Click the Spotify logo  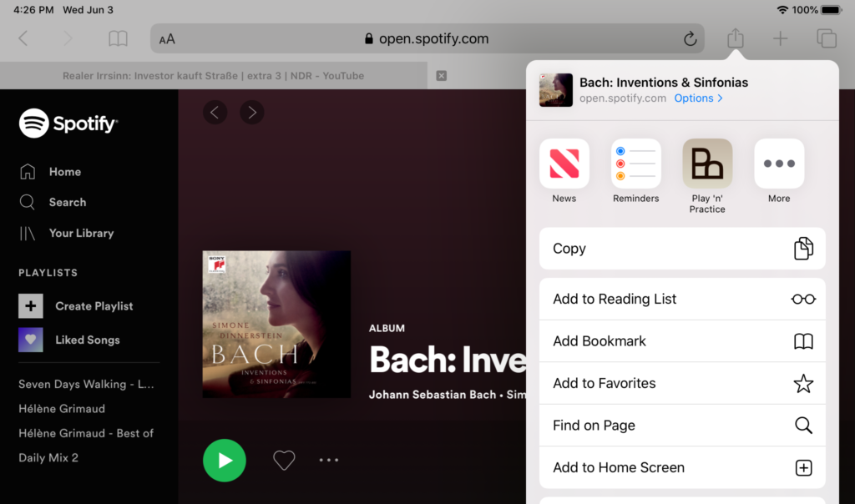[68, 123]
